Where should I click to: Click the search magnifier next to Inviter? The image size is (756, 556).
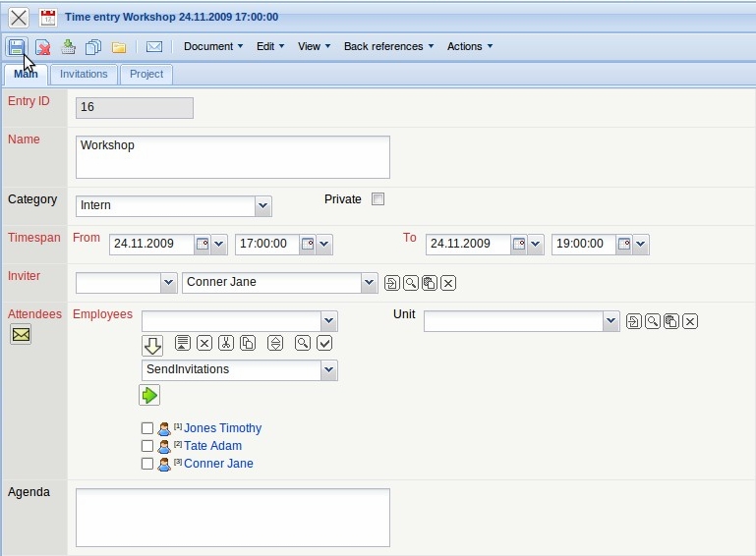coord(410,283)
